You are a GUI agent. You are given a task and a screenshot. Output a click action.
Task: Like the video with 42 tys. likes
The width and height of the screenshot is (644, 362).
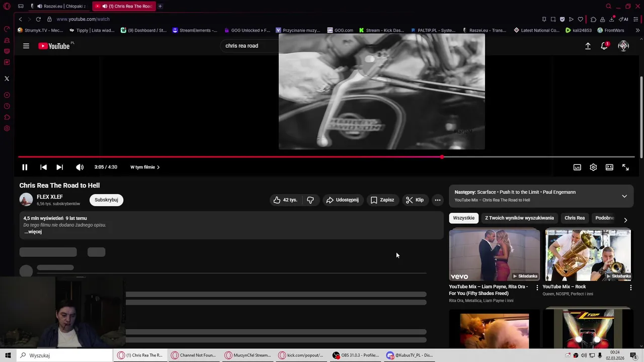coord(285,200)
